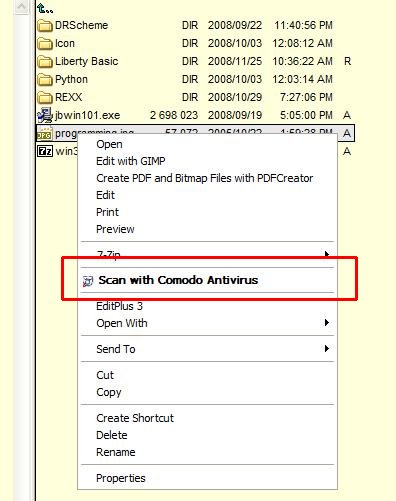Select the DRScheme folder name

click(x=81, y=25)
